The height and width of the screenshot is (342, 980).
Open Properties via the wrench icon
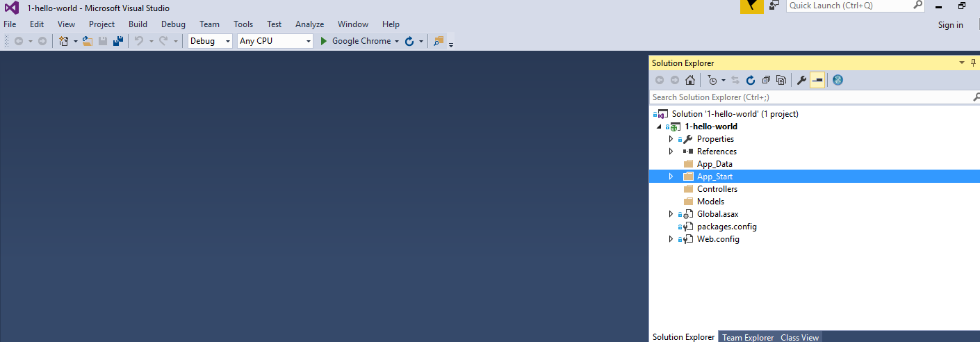(801, 80)
